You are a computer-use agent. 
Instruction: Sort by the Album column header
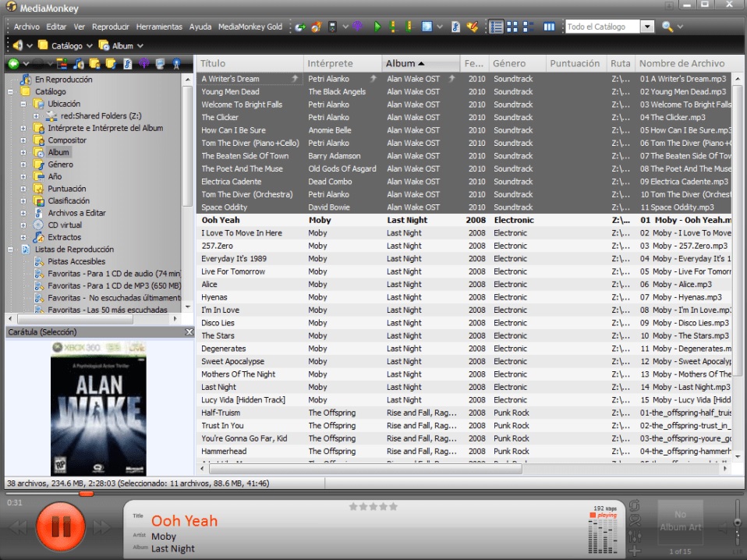point(420,63)
